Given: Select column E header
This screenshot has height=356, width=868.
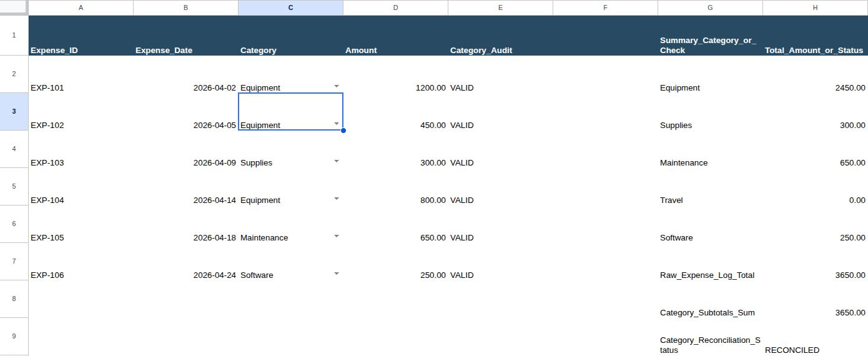Looking at the screenshot, I should pos(500,7).
